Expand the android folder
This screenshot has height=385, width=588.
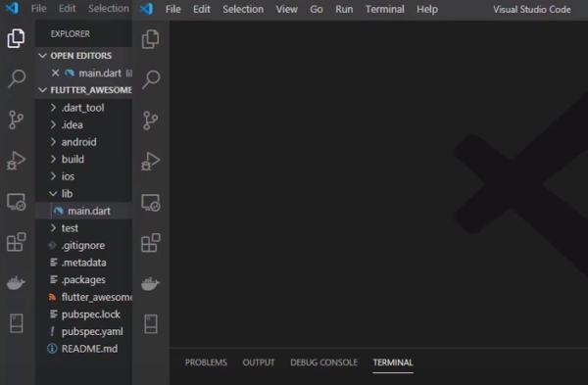pyautogui.click(x=53, y=142)
